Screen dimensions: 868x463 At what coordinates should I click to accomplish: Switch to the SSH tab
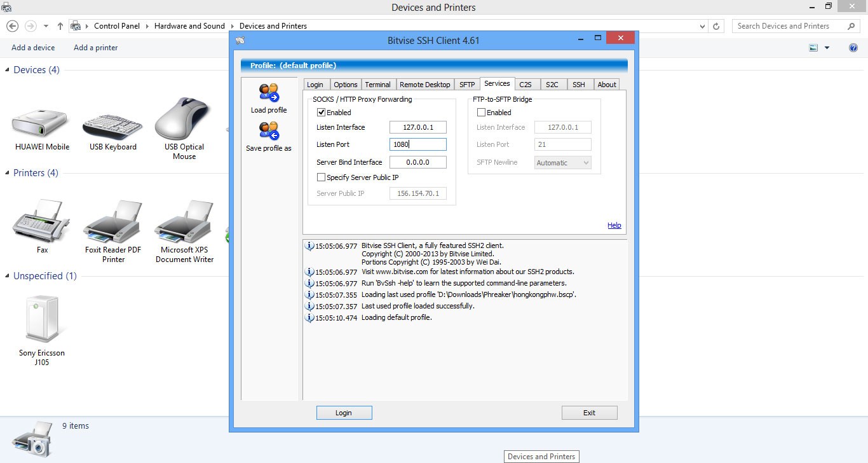pyautogui.click(x=579, y=85)
